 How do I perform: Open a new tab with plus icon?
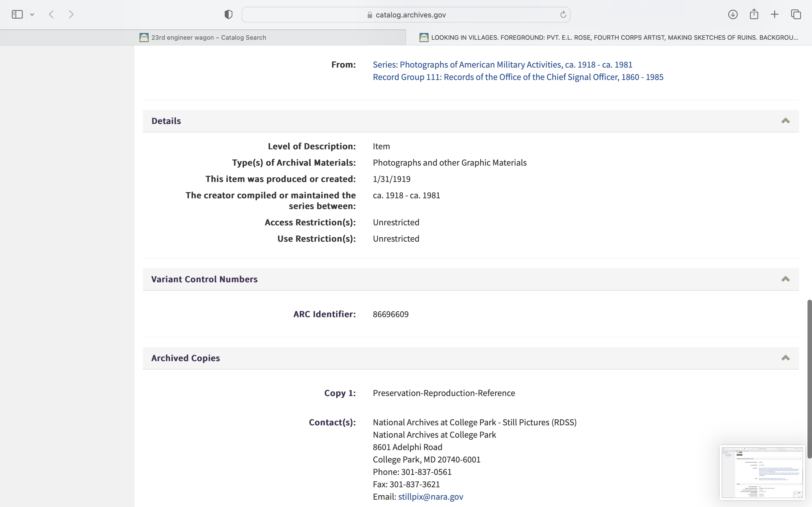(x=775, y=14)
